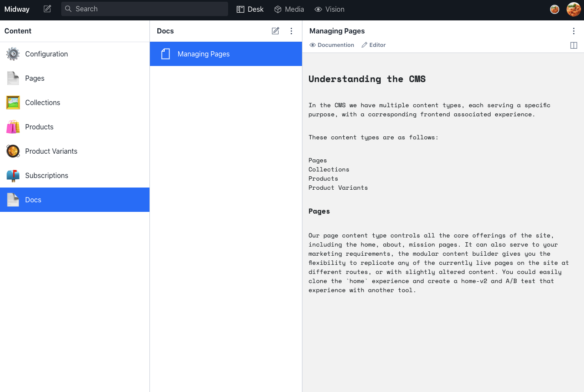This screenshot has height=392, width=584.
Task: Open the Pages content type
Action: coord(35,78)
